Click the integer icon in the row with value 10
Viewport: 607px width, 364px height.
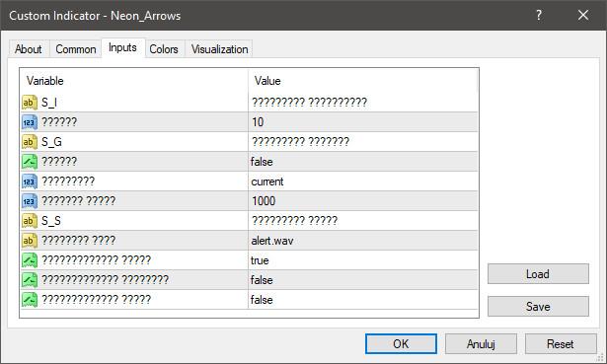pos(30,122)
